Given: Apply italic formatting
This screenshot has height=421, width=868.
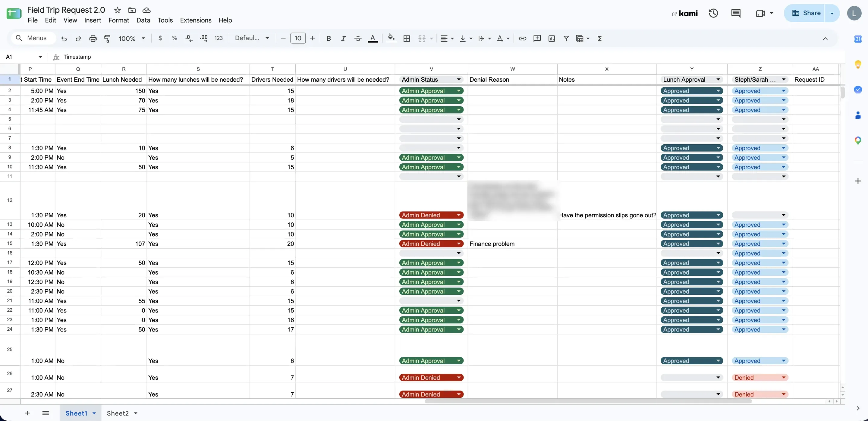Looking at the screenshot, I should click(x=343, y=38).
